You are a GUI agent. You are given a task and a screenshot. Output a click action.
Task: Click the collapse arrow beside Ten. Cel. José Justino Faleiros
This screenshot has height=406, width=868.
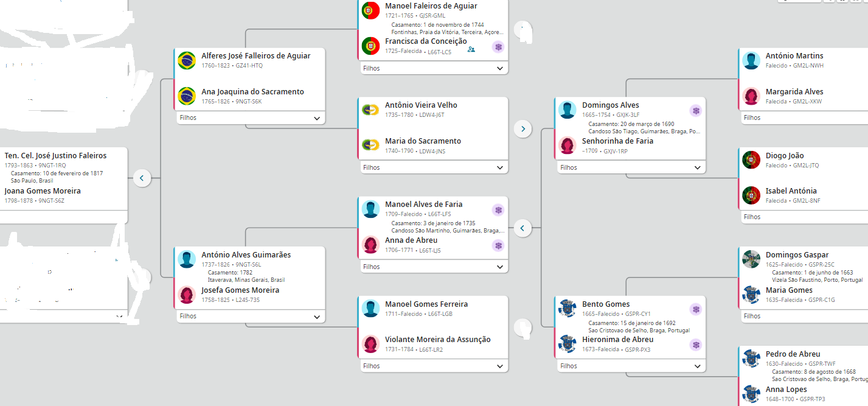point(142,178)
